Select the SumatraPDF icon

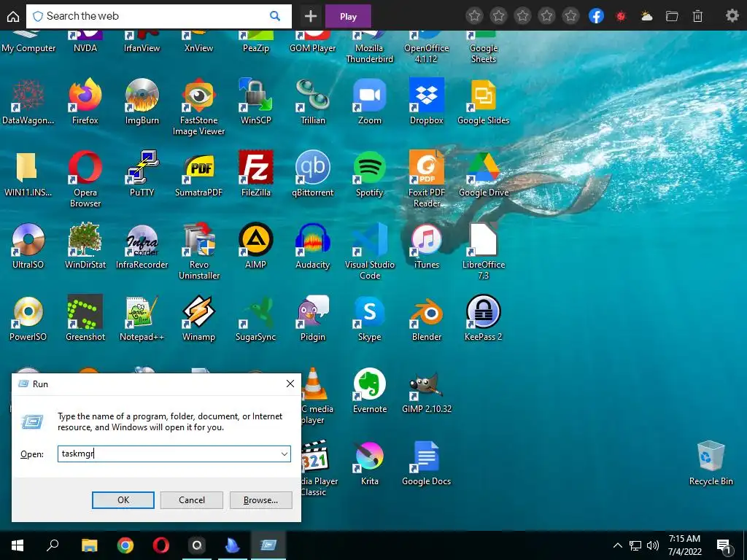click(198, 174)
